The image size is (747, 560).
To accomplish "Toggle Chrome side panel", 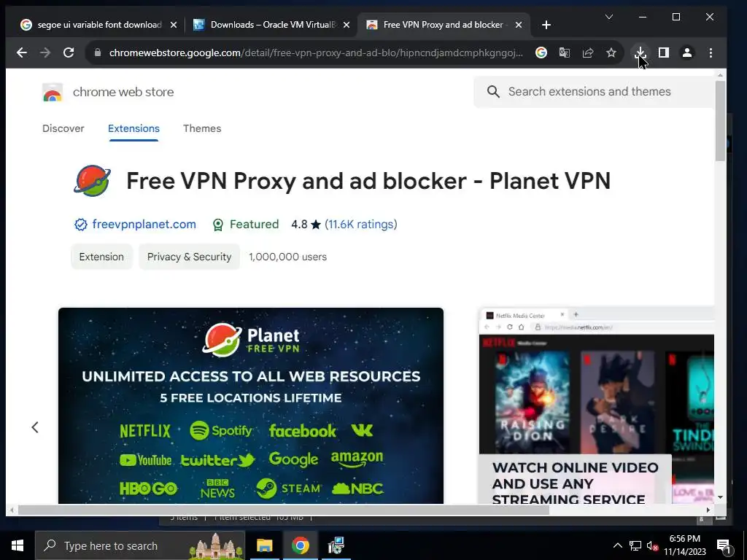I will 664,52.
